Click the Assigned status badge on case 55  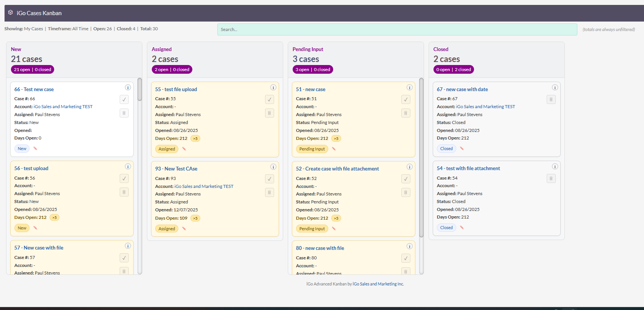point(167,149)
